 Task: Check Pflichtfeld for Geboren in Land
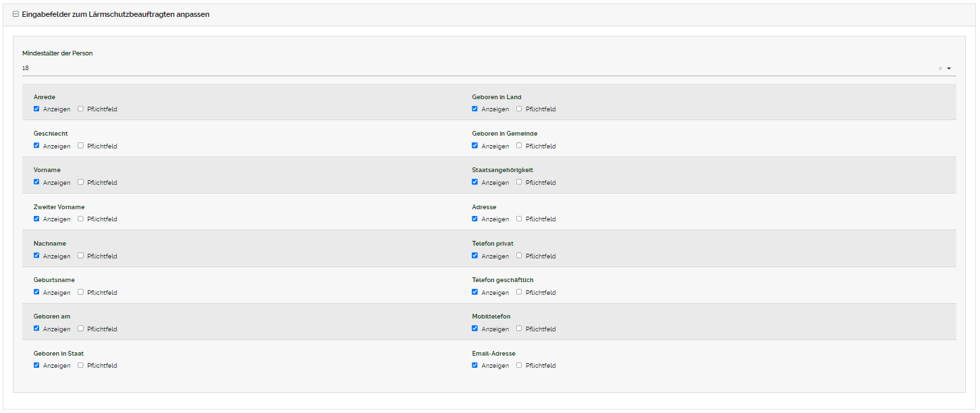519,109
